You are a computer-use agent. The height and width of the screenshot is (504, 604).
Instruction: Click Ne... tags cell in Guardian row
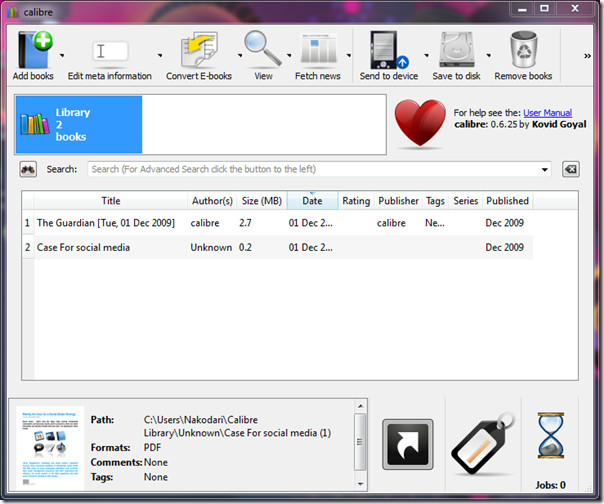coord(435,223)
